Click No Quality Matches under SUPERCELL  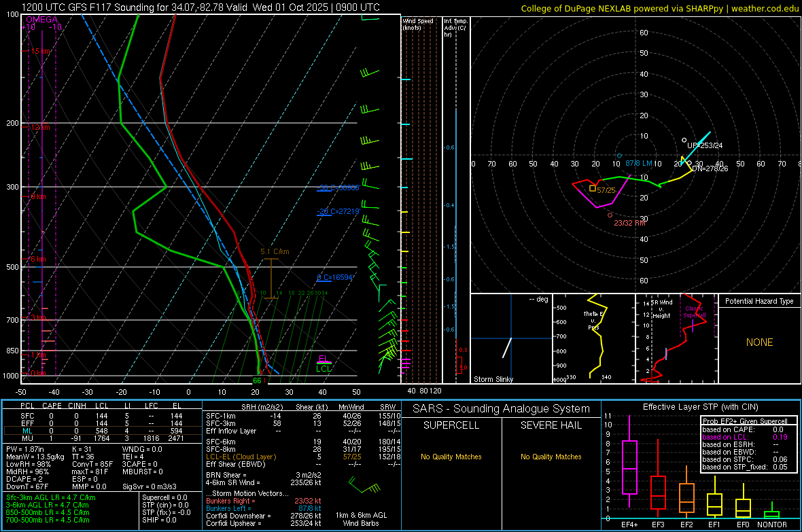click(x=451, y=457)
